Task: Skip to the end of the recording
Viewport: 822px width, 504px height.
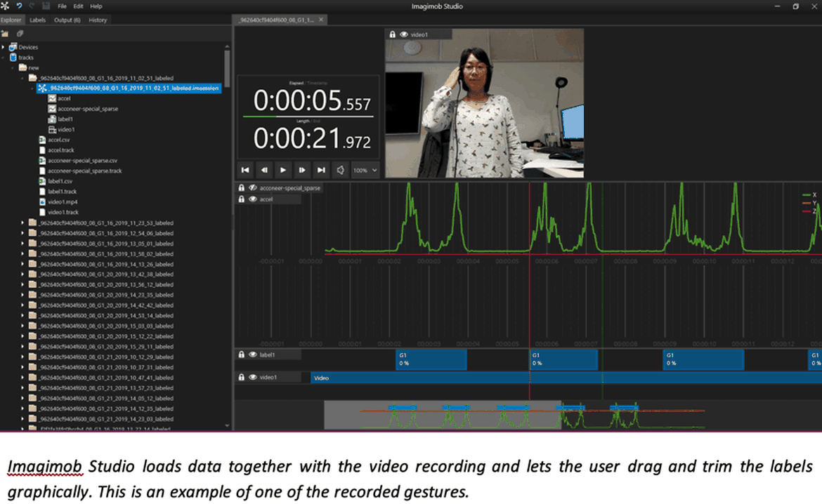Action: click(x=321, y=170)
